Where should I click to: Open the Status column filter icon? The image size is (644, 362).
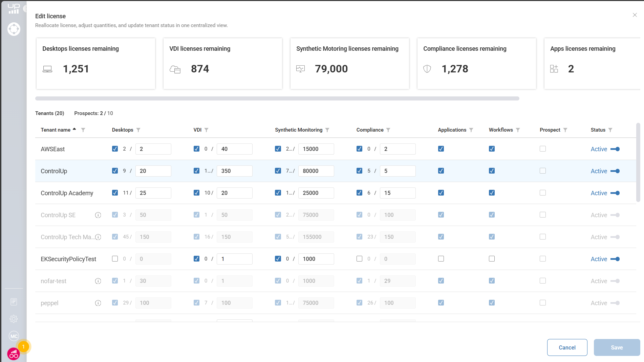click(x=610, y=130)
